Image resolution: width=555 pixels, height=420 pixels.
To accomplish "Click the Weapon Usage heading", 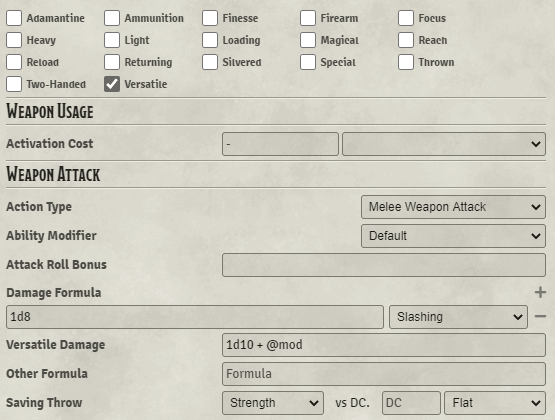I will click(x=50, y=111).
